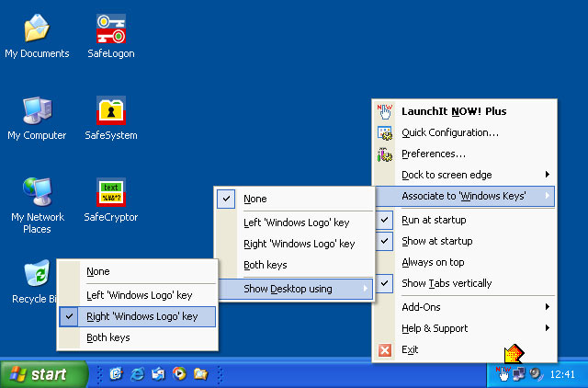
Task: Choose Left 'Windows Logo' key for Show Desktop
Action: pos(138,295)
